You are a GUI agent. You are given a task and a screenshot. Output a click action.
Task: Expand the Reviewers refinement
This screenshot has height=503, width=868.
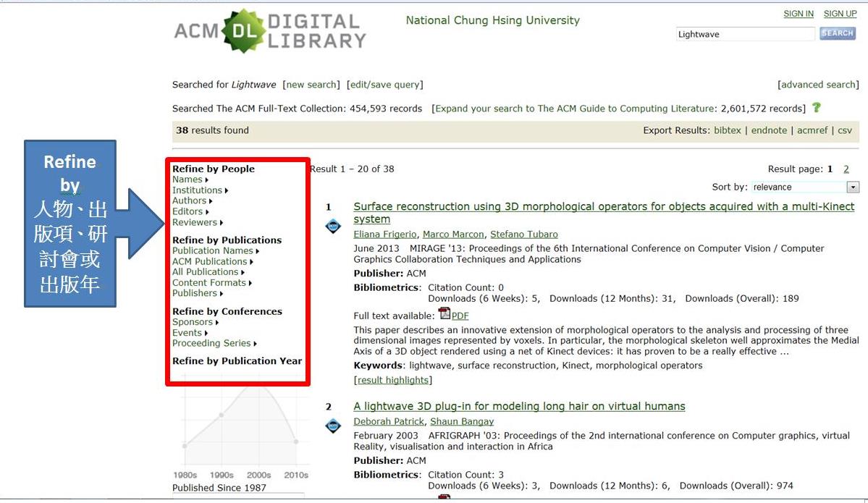(198, 222)
